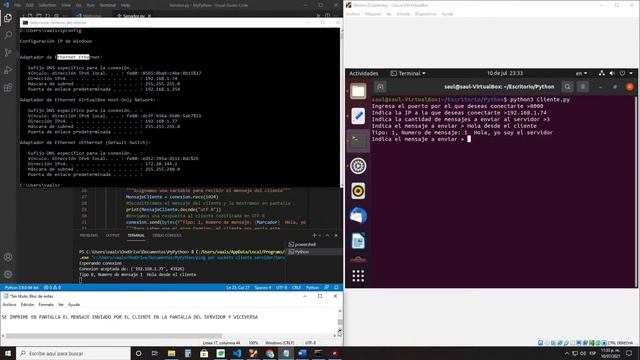This screenshot has height=360, width=640.
Task: Open VS Code Accounts icon
Action: [8, 257]
